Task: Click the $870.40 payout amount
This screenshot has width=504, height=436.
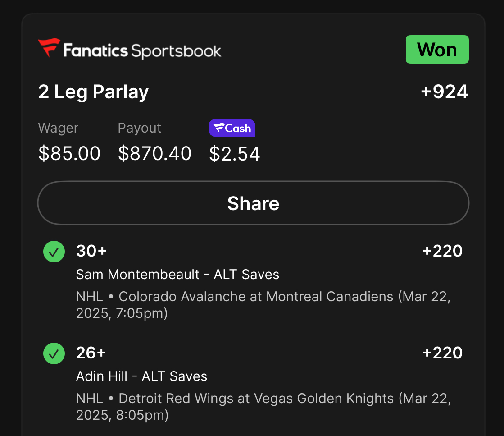Action: [x=154, y=154]
